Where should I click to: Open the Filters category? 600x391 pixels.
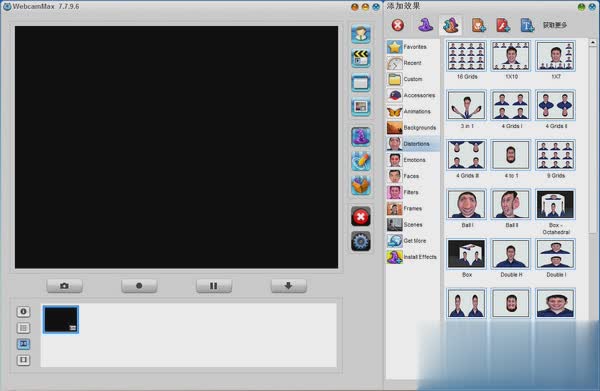coord(413,192)
